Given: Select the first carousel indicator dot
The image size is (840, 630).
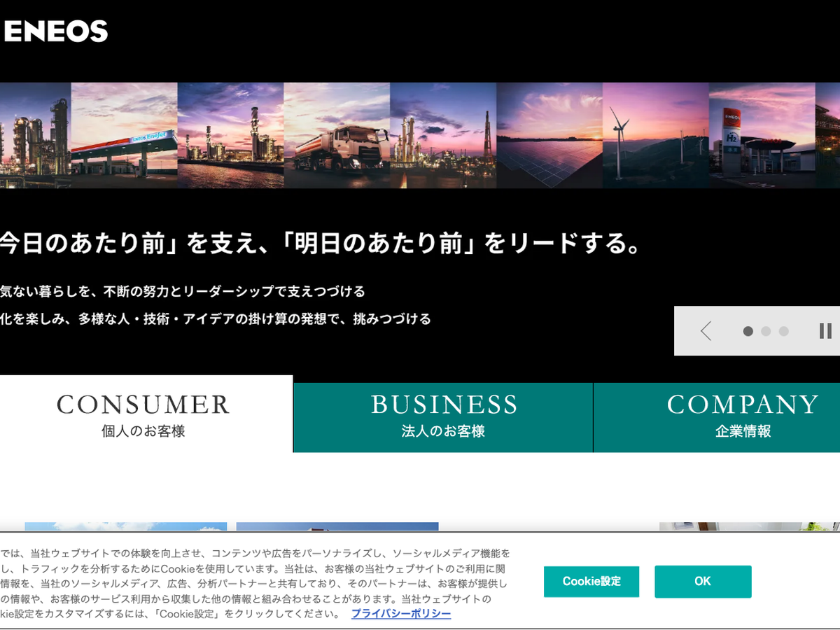Looking at the screenshot, I should pos(748,332).
